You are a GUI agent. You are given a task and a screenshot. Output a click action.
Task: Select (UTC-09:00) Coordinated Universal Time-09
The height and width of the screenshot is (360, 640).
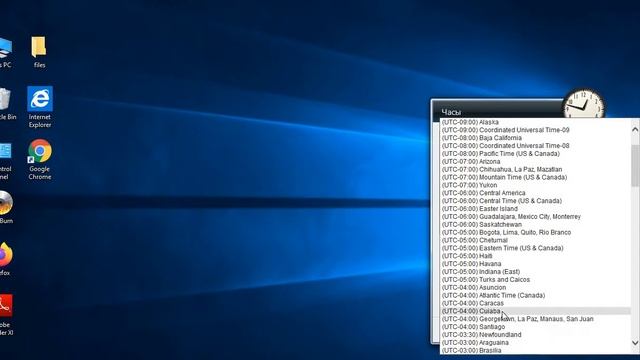coord(535,130)
